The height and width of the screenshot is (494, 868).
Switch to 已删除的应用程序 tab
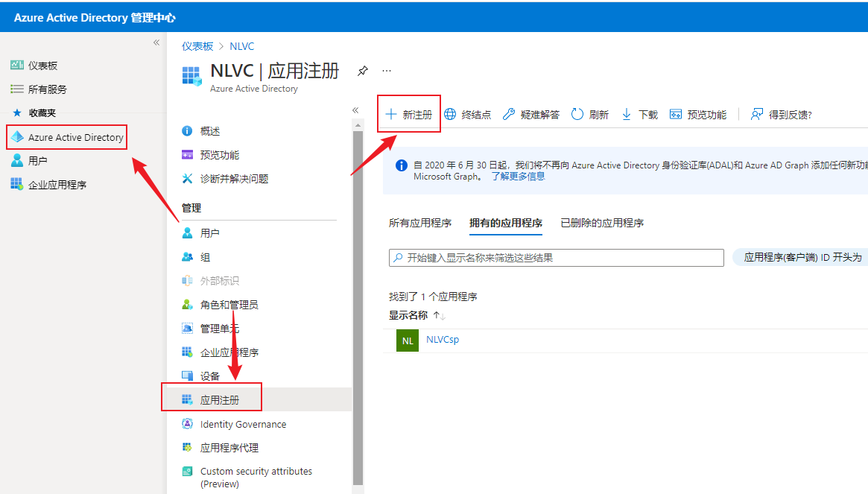pos(602,224)
